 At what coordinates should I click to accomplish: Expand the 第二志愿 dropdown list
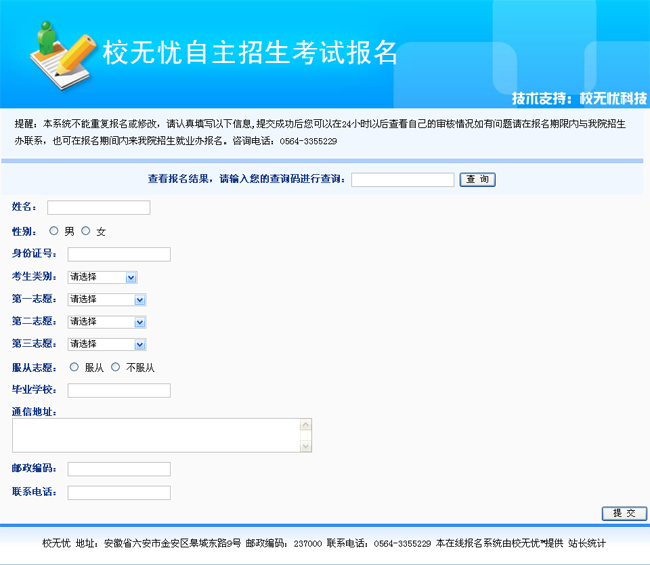[107, 322]
